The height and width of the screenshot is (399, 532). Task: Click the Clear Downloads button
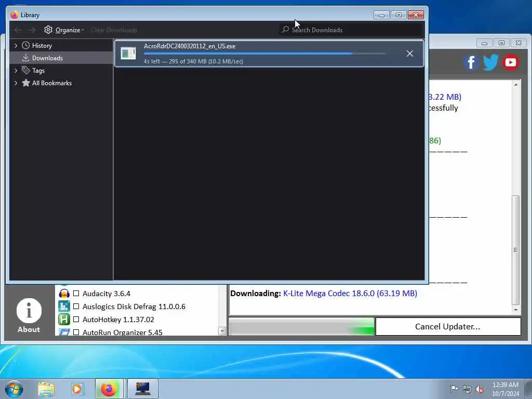[114, 30]
